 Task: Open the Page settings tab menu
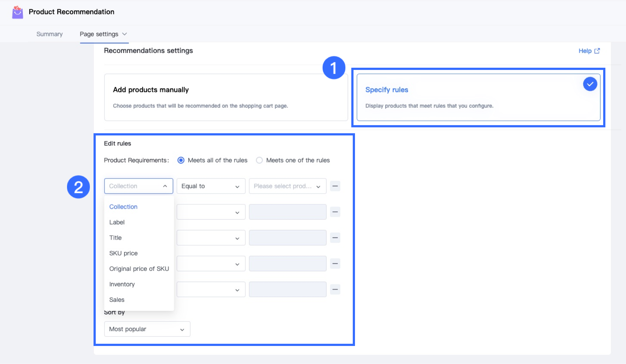pyautogui.click(x=103, y=34)
